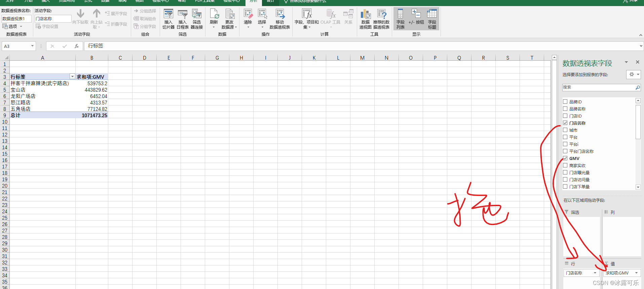
Task: Open the Select (选择) pivot action
Action: coord(262,19)
